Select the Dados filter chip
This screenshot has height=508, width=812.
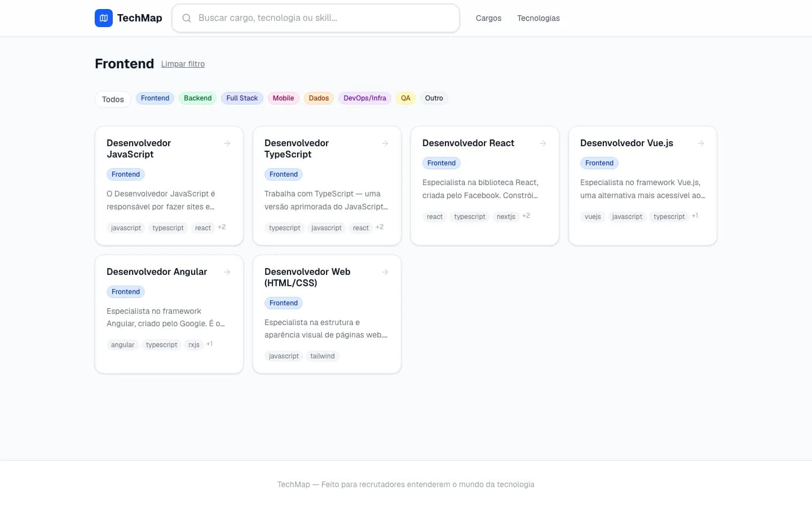pyautogui.click(x=319, y=98)
